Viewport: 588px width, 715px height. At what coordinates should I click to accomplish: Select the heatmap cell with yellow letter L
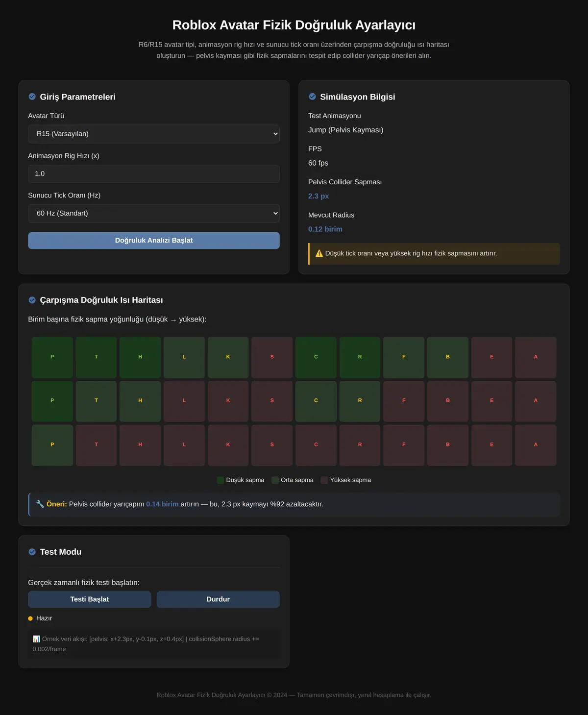184,357
